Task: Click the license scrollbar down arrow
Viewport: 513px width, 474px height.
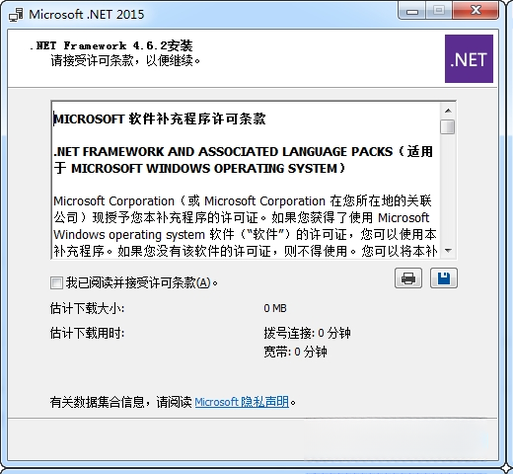Action: click(448, 250)
